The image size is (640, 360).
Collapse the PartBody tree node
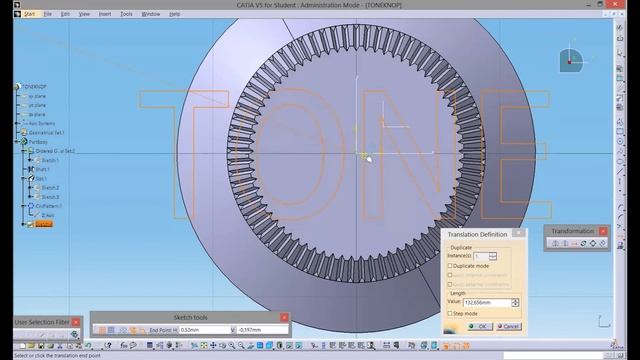pos(17,142)
